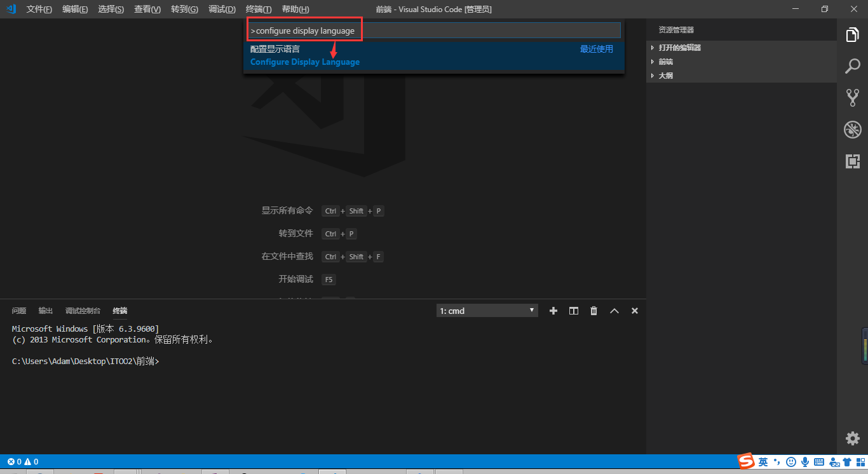Switch the IME 英 language mode indicator
Screen dimensions: 868x474
(x=763, y=462)
